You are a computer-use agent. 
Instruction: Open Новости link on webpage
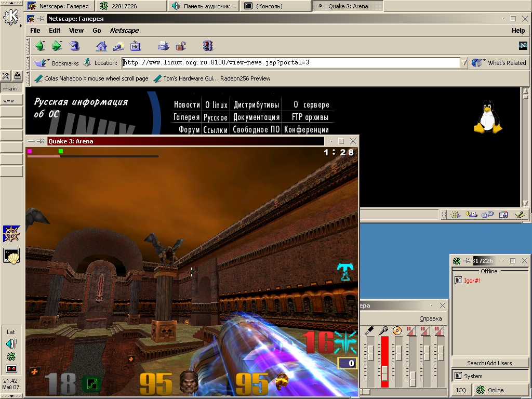point(187,104)
